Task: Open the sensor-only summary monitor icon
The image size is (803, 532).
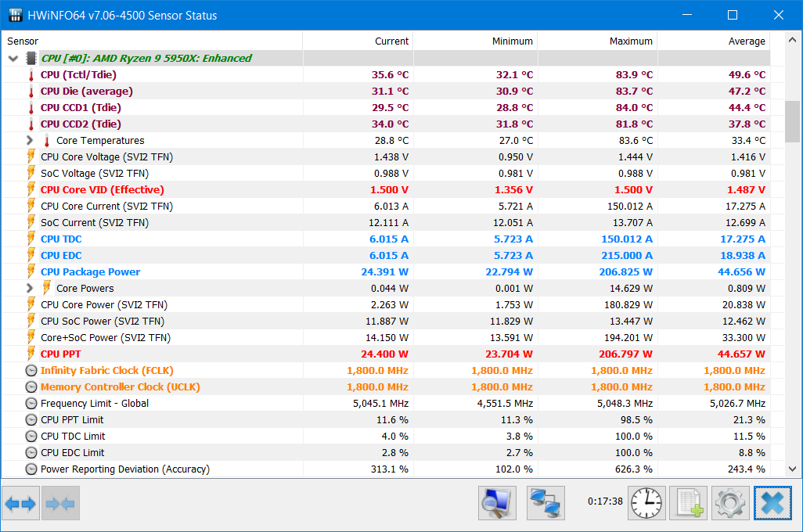Action: [497, 503]
